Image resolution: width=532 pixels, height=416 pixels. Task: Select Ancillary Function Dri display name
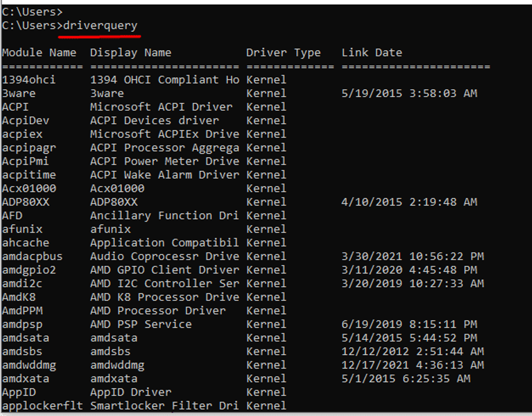click(x=164, y=216)
